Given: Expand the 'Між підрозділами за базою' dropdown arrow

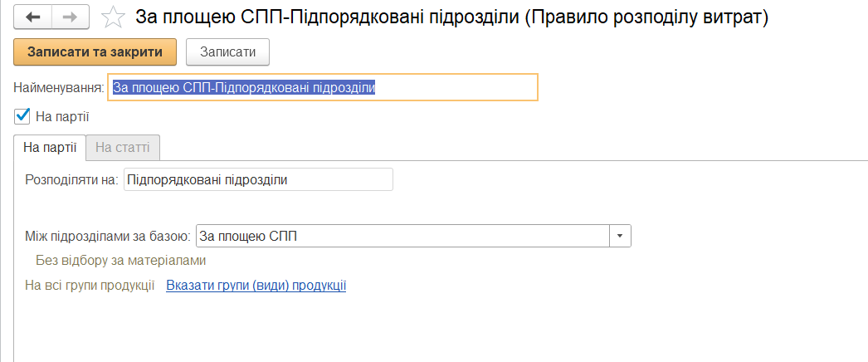Looking at the screenshot, I should click(621, 236).
